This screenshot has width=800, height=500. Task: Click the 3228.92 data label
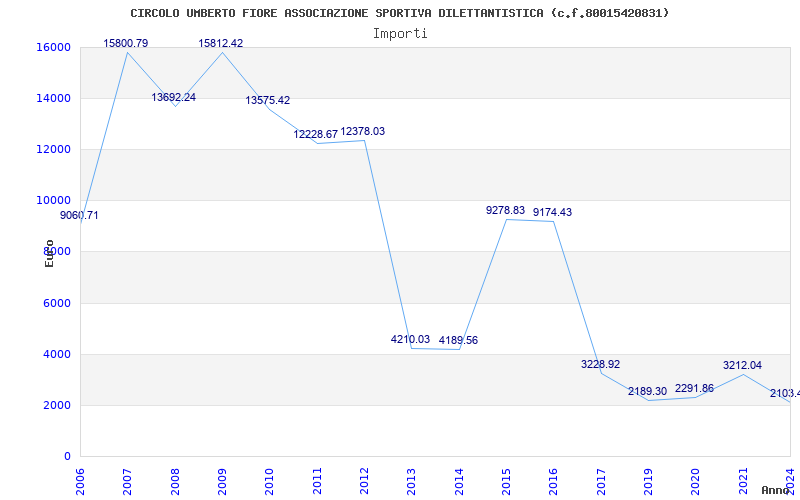tap(601, 364)
